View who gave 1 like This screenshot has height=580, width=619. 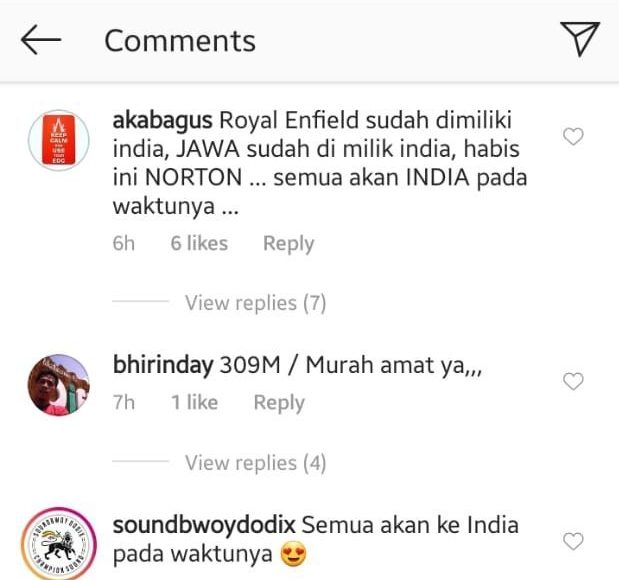click(x=195, y=403)
